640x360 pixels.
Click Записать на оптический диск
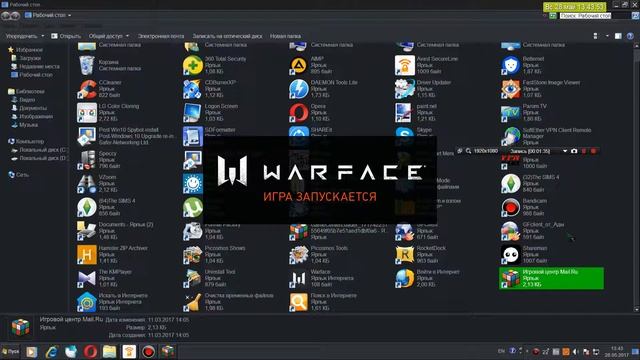[x=227, y=36]
